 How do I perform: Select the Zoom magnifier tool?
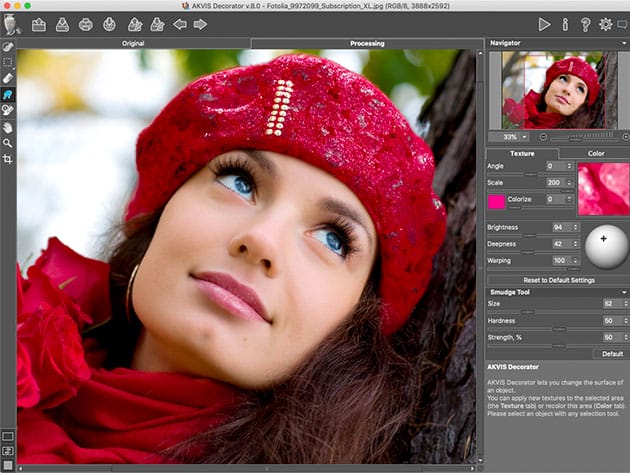tap(8, 143)
